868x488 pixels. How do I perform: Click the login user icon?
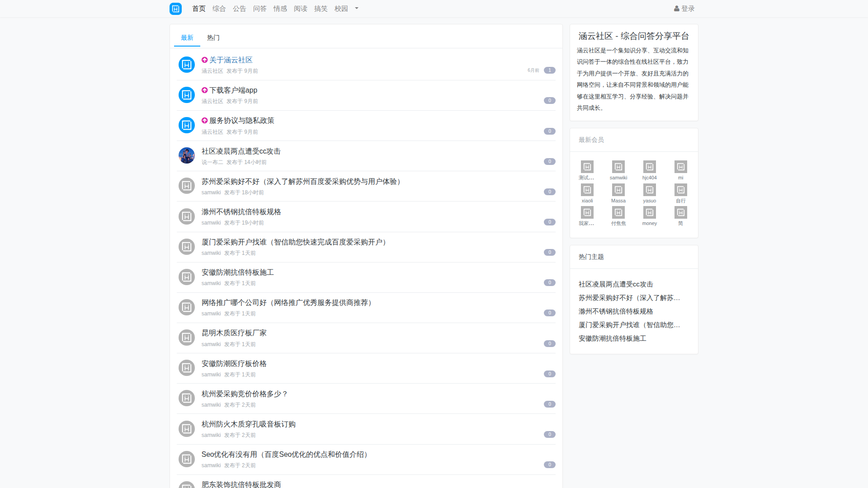coord(676,9)
